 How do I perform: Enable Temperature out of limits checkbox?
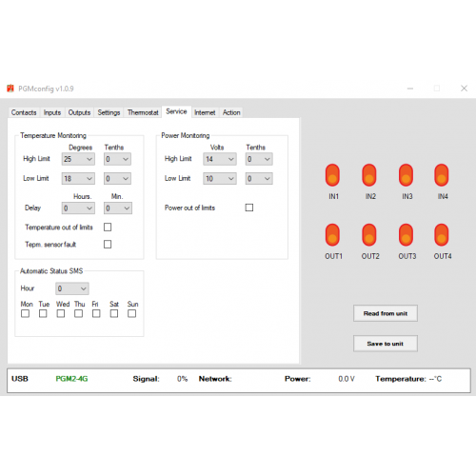click(108, 227)
